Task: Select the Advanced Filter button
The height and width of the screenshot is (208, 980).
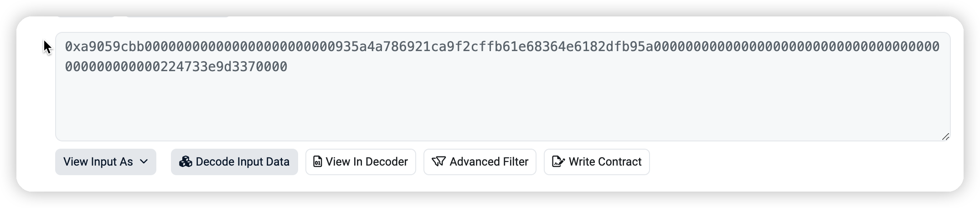Action: (480, 162)
